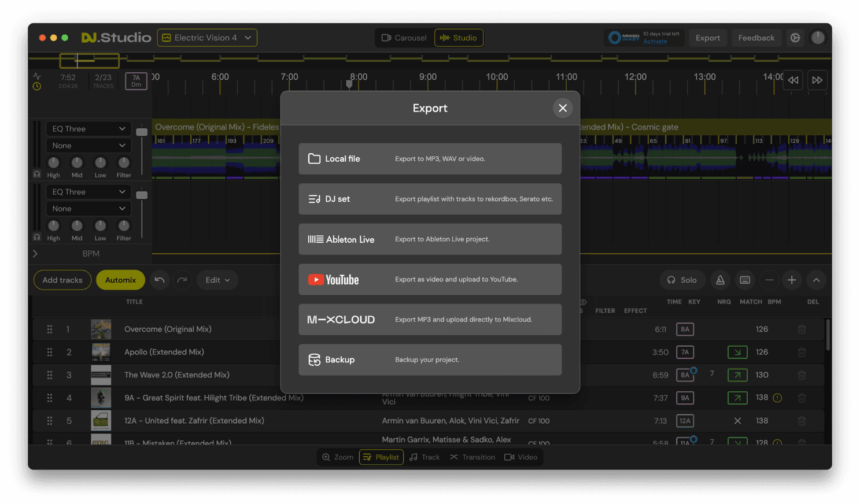The image size is (860, 504).
Task: Click match arrow for The Wave 2.0
Action: coord(737,375)
